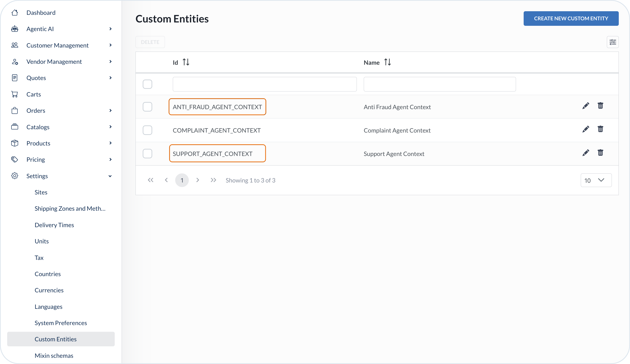Viewport: 630px width, 364px height.
Task: Click the Support Agent Context name
Action: (x=394, y=154)
